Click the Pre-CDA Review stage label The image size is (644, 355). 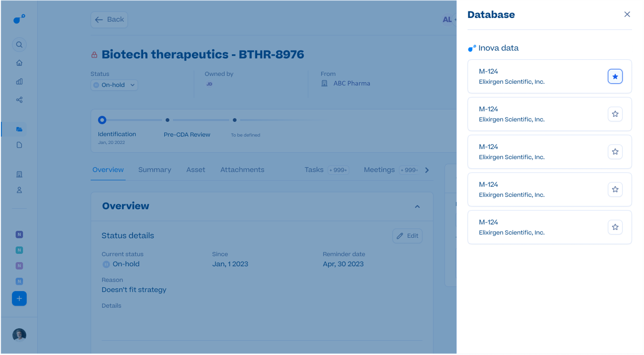[187, 135]
